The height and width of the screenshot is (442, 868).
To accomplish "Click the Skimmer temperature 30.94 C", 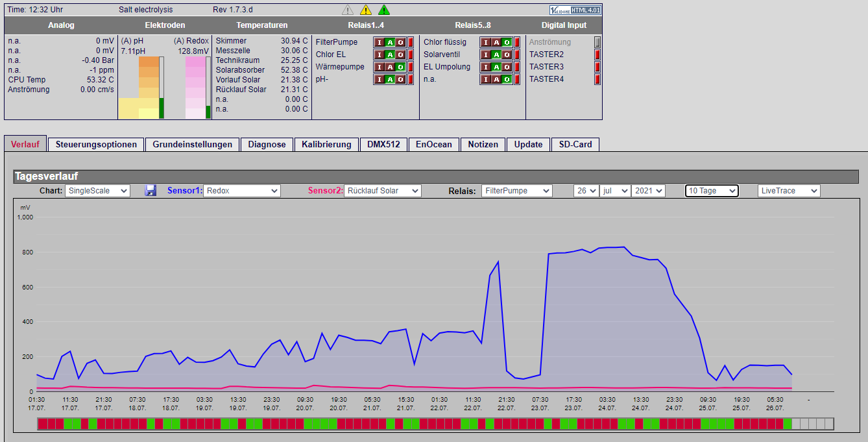I will [x=295, y=41].
